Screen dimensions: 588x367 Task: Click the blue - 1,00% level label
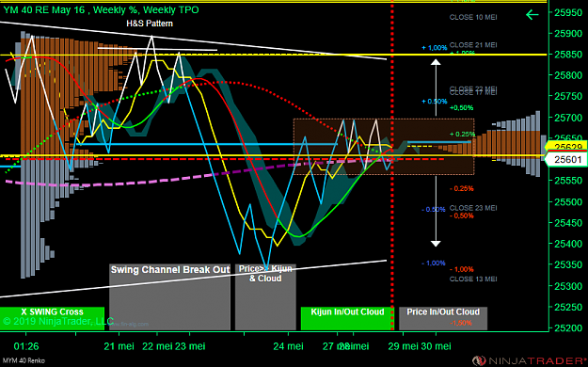434,263
